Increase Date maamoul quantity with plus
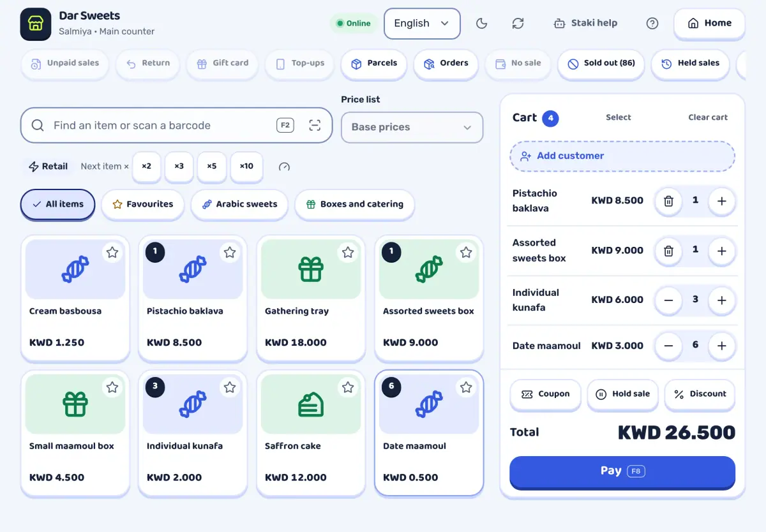766x532 pixels. (722, 346)
